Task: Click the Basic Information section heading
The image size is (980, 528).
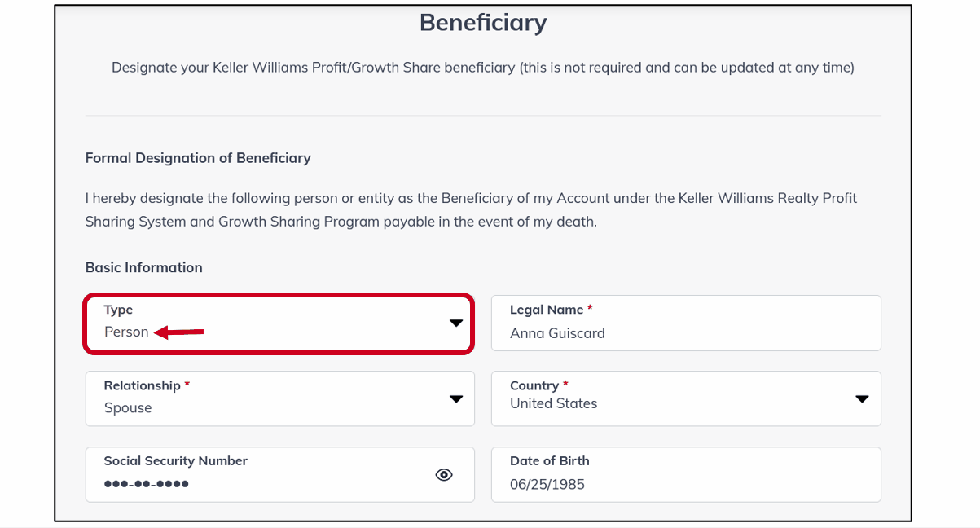Action: coord(143,267)
